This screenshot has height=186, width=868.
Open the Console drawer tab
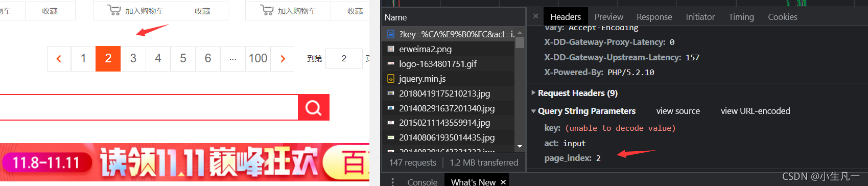click(422, 182)
